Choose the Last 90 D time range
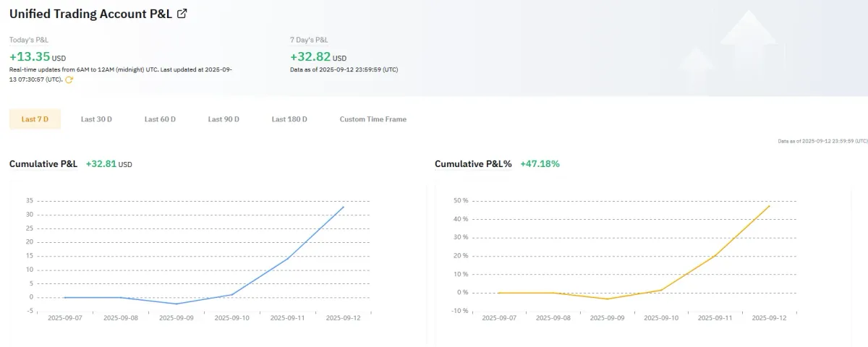Screen dimensions: 868x347 [x=224, y=119]
